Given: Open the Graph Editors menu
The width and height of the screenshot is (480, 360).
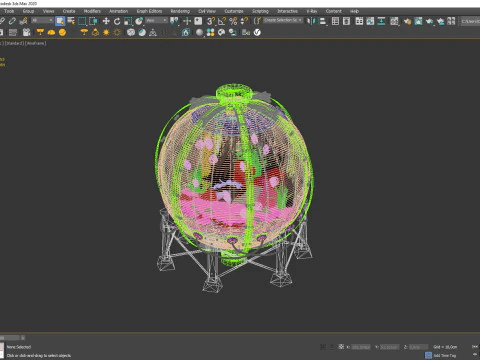Looking at the screenshot, I should (149, 11).
